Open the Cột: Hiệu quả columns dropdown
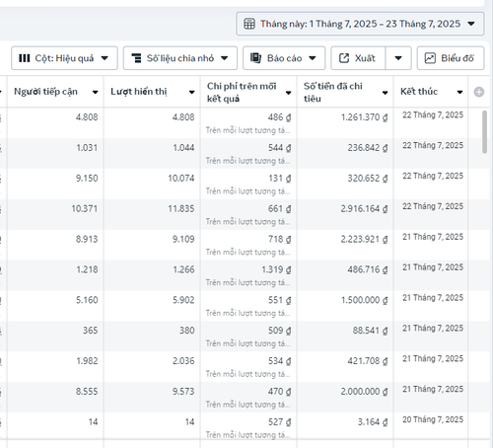The height and width of the screenshot is (448, 493). click(x=64, y=58)
